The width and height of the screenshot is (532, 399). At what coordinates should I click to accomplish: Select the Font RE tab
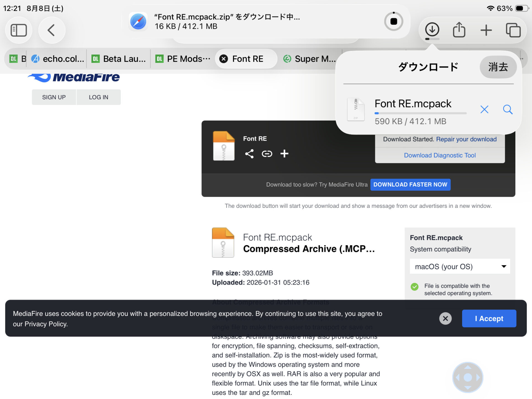pos(246,59)
